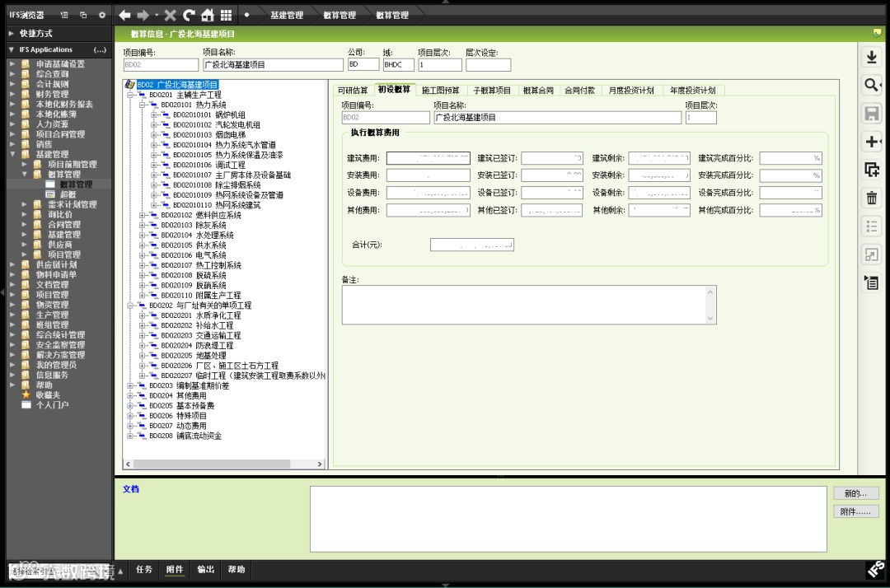Click 附件 in the bottom bar
890x588 pixels.
pos(175,569)
